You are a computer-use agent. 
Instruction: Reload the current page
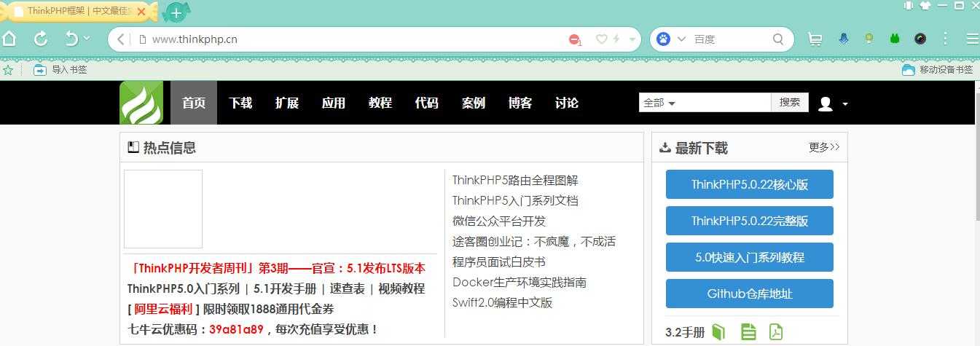[x=41, y=39]
